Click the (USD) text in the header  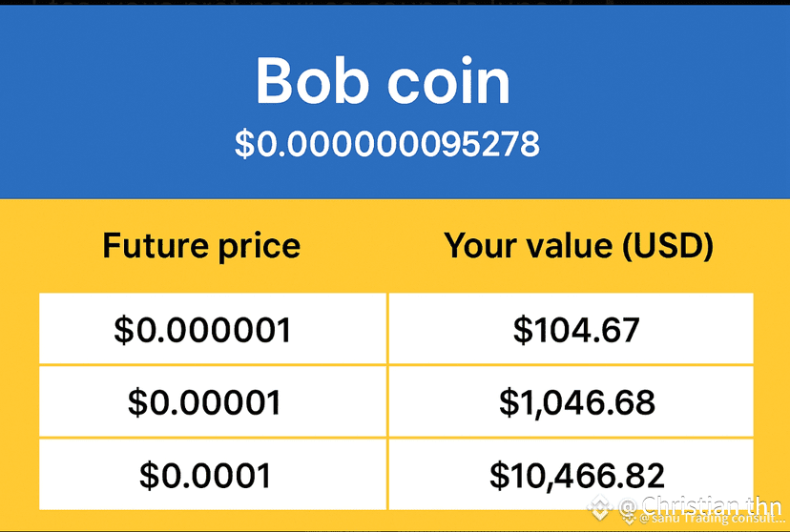pos(668,246)
